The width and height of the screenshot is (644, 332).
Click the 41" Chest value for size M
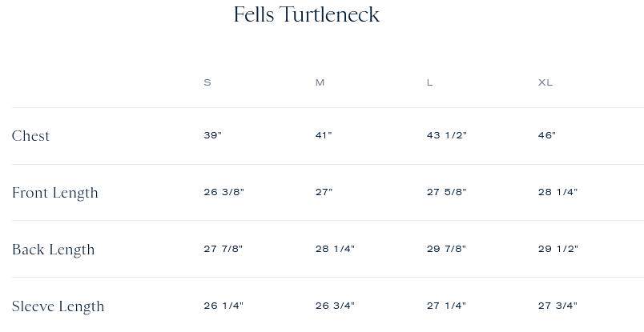coord(324,135)
